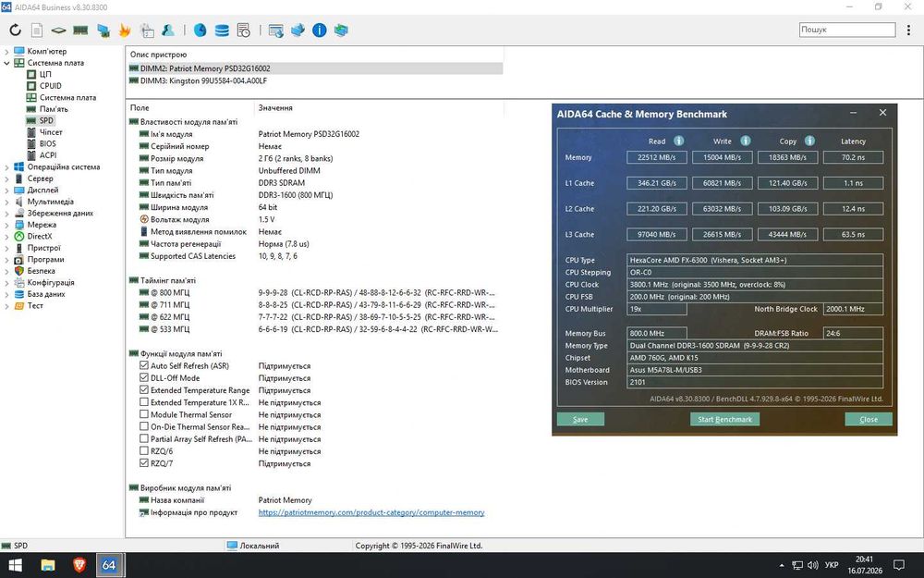Expand the DirectX tree node

tap(6, 237)
